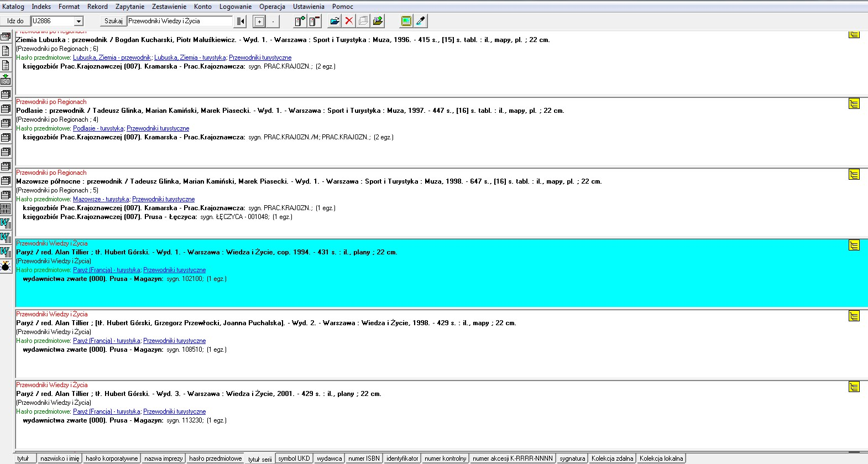Switch to the numer kontrolny tab
The width and height of the screenshot is (868, 464).
446,458
